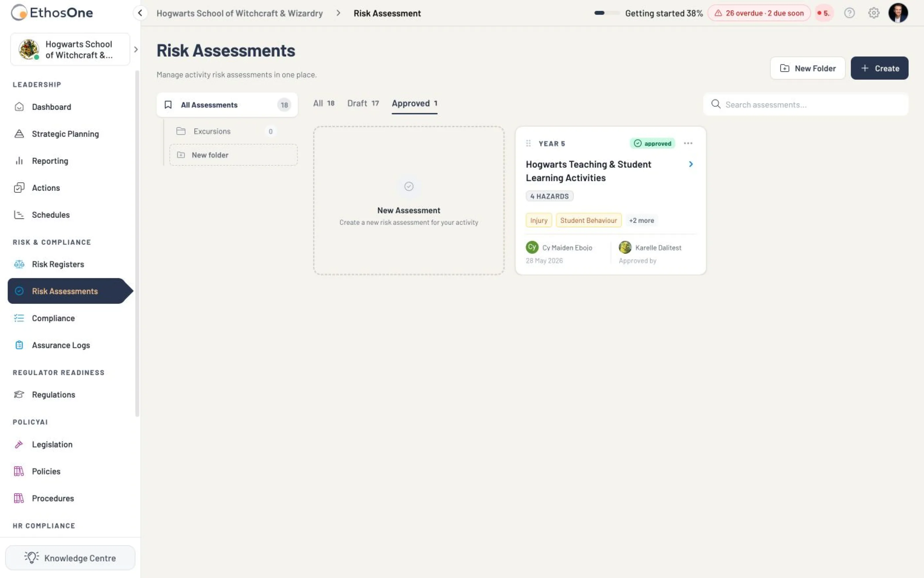Select Risk Assessments in sidebar
The height and width of the screenshot is (578, 924).
point(70,291)
